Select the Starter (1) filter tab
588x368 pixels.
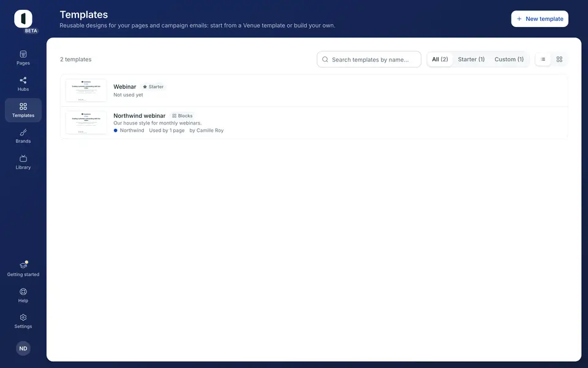(471, 59)
